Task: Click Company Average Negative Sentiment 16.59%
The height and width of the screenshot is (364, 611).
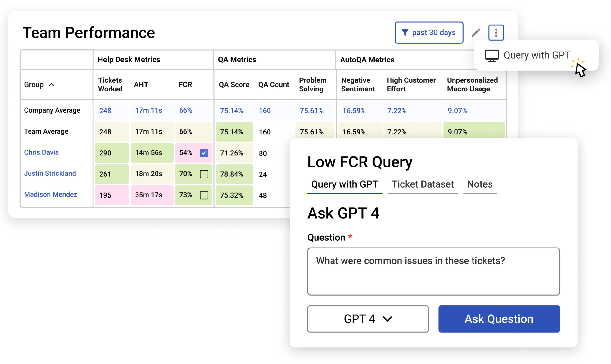Action: [x=354, y=111]
